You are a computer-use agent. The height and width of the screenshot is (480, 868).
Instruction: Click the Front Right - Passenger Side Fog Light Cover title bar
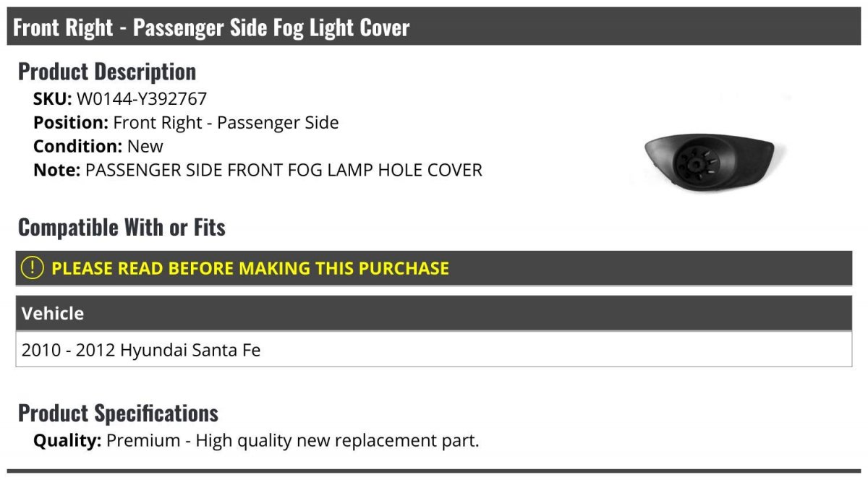211,27
